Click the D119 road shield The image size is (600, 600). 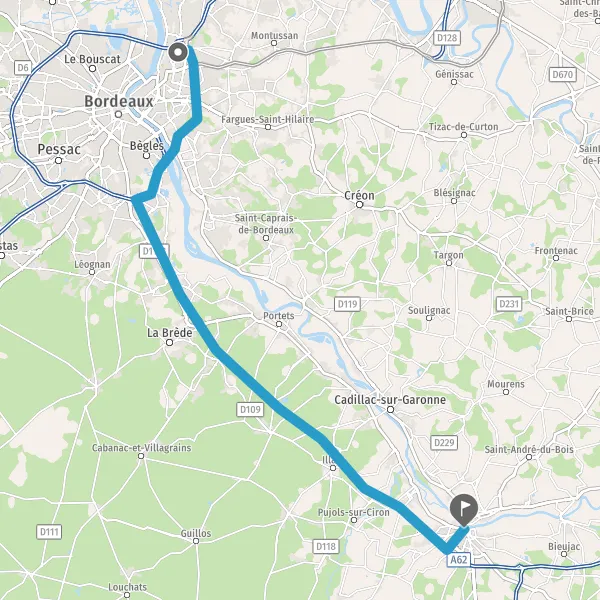(x=347, y=304)
